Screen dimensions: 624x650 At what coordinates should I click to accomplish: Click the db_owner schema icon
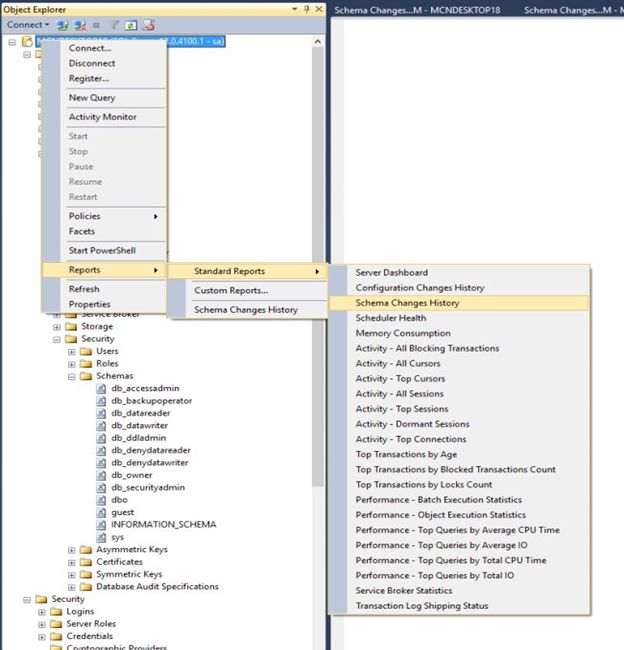click(101, 475)
